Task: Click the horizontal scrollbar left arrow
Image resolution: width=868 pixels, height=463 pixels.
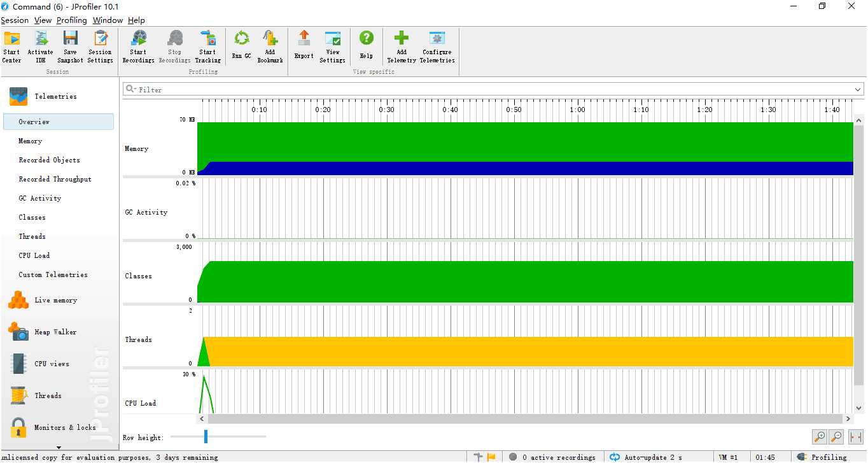Action: click(202, 418)
